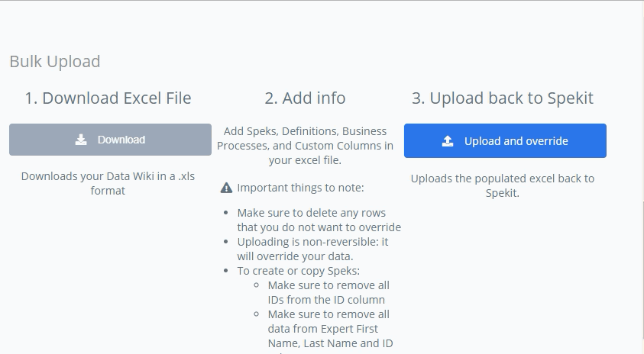The image size is (644, 354).
Task: Click 'remove all data from Expert First Name' item
Action: pos(331,329)
